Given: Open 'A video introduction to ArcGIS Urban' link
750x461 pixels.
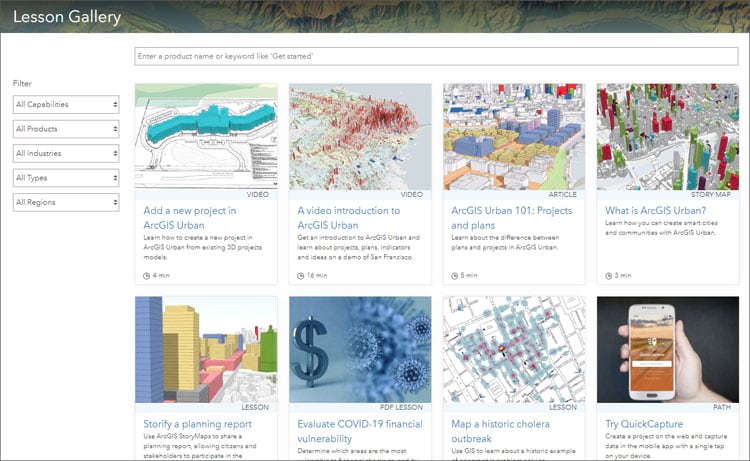Looking at the screenshot, I should [x=349, y=218].
